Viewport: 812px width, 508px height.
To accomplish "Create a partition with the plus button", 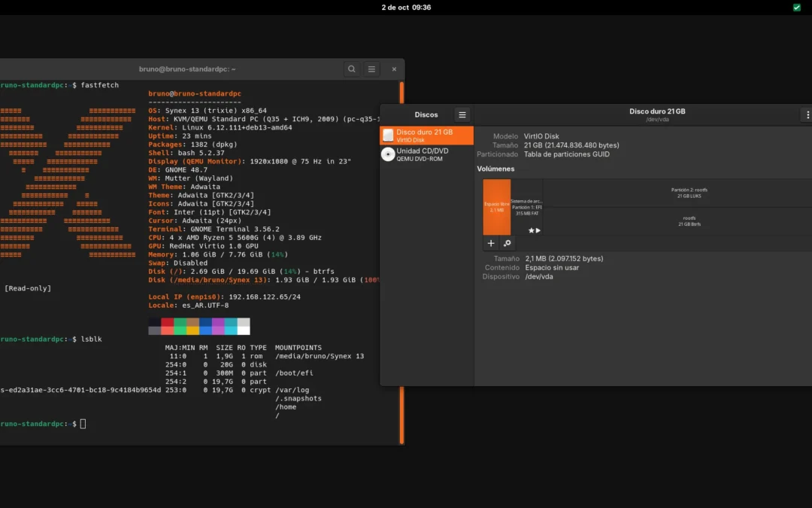I will click(x=491, y=243).
